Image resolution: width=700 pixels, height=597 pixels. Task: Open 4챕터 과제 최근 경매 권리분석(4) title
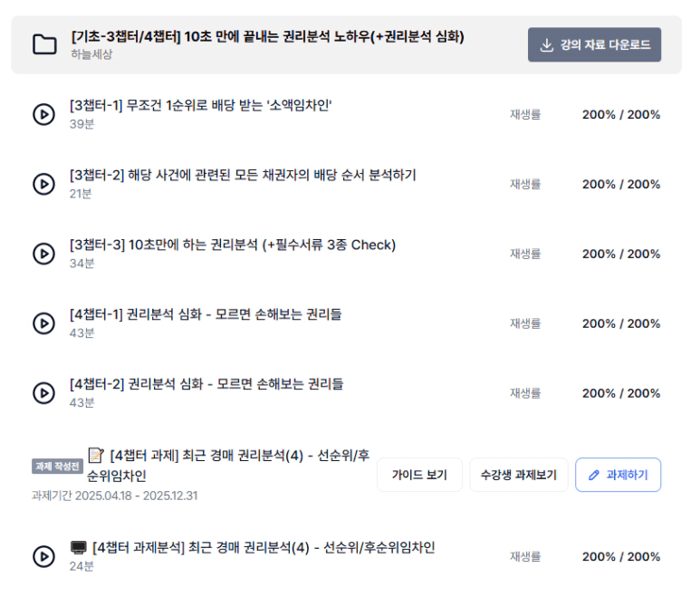coord(228,466)
